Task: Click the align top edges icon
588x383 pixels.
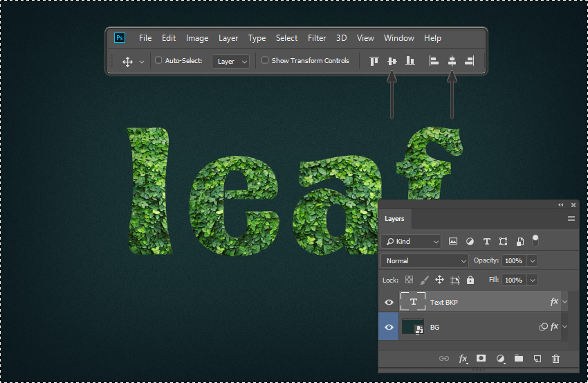Action: (x=374, y=61)
